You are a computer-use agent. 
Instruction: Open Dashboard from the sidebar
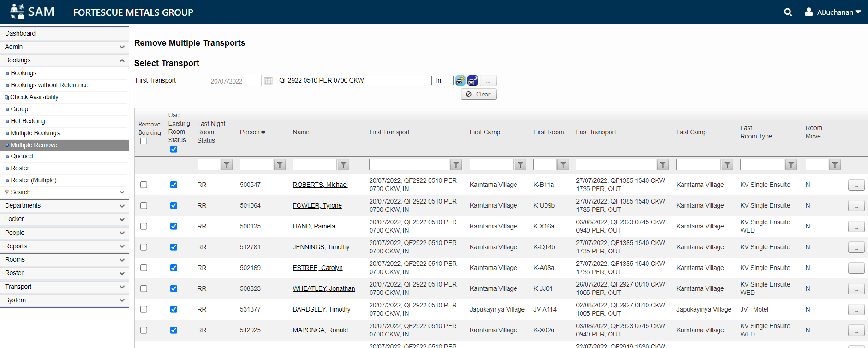pos(64,33)
